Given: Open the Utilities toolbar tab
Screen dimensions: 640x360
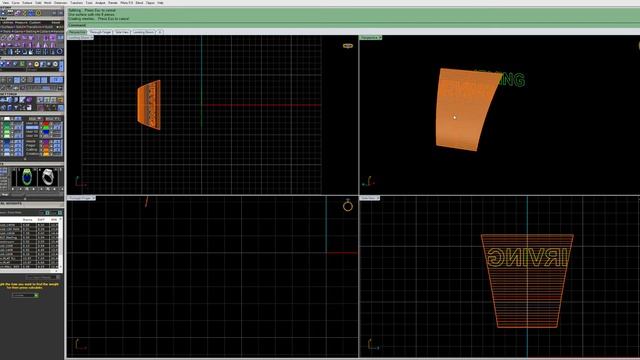Looking at the screenshot, I should 8,23.
